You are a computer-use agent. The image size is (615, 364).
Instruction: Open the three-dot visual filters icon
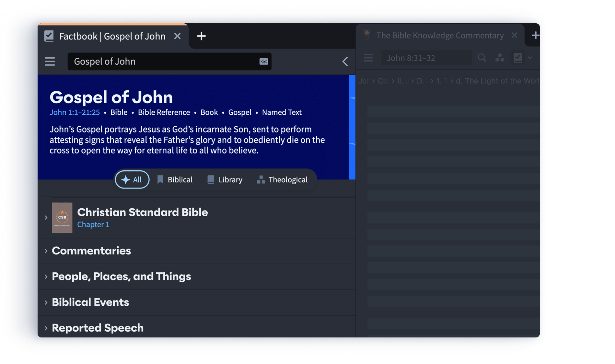(x=500, y=58)
